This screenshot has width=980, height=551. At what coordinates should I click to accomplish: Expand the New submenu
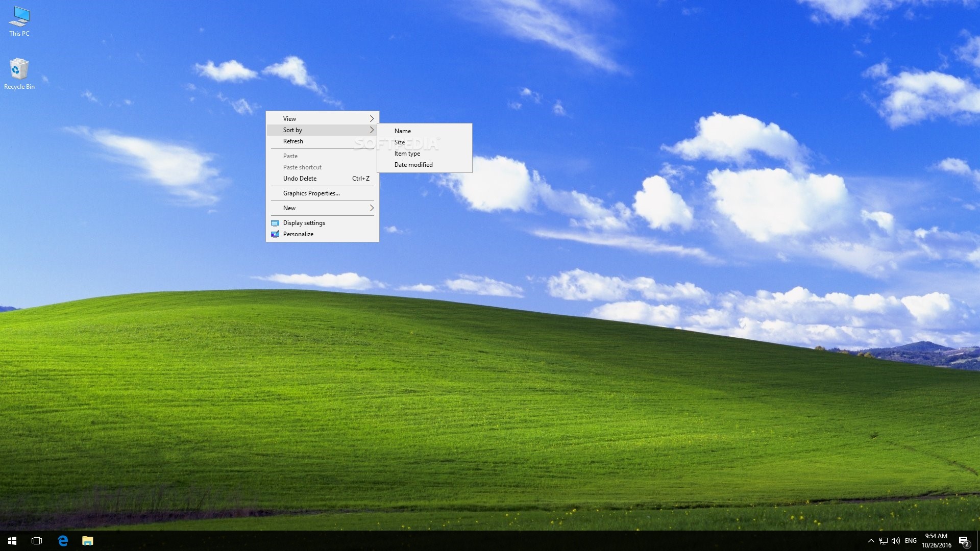point(323,208)
